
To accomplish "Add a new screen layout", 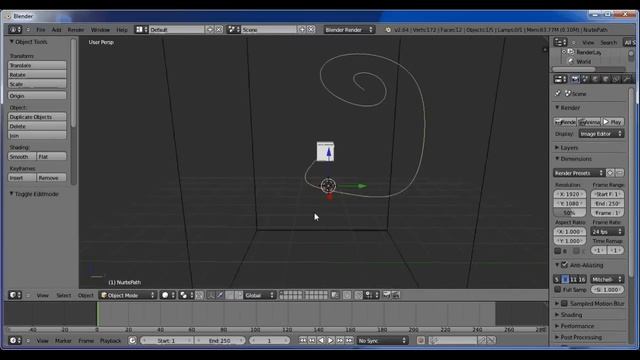I will (x=210, y=29).
